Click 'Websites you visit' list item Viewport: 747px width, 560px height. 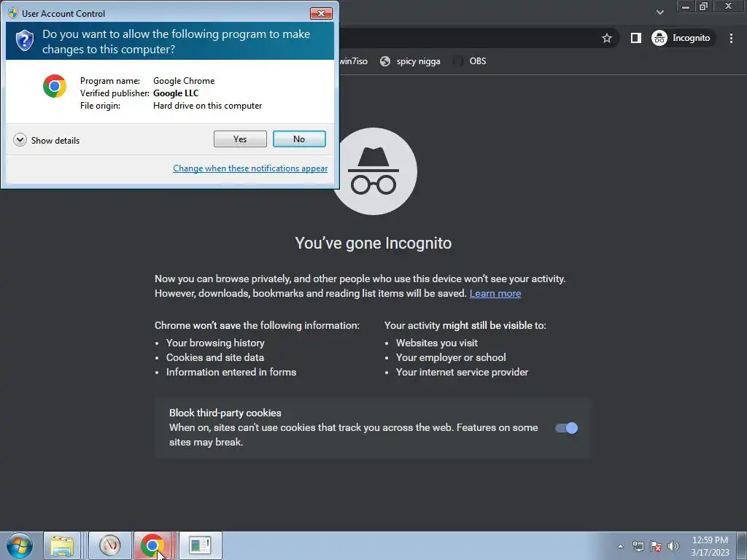tap(437, 343)
